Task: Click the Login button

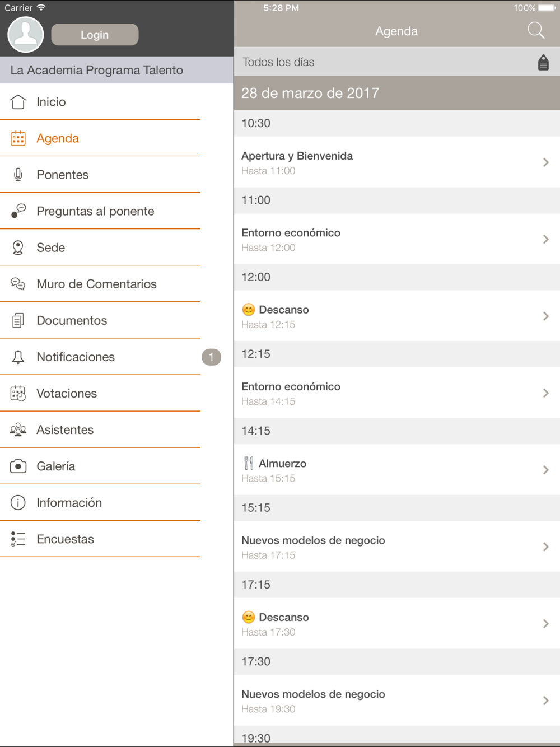Action: (95, 35)
